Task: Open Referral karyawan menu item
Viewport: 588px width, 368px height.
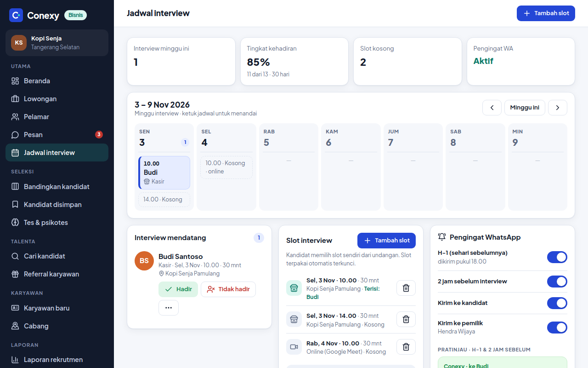Action: [x=57, y=274]
